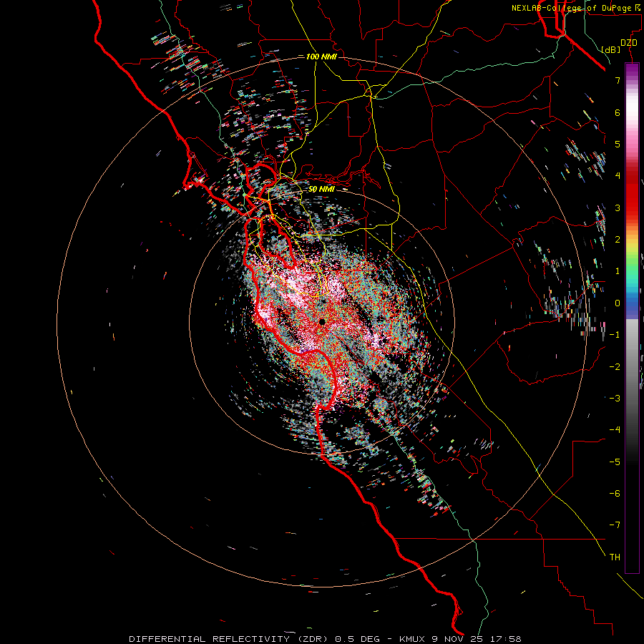Click the "0.5 DEG" elevation angle text
Viewport: 644px width, 644px height.
360,639
